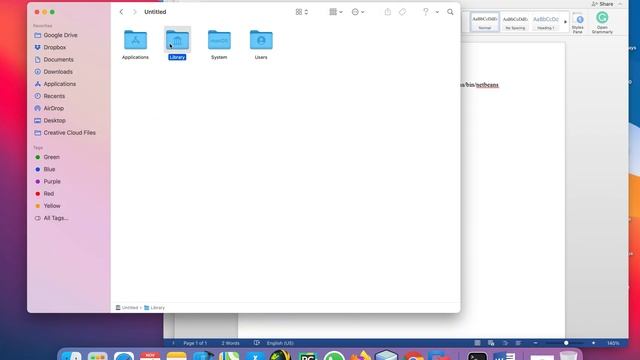This screenshot has width=640, height=360.
Task: Filter by the Yellow tag
Action: pyautogui.click(x=52, y=206)
